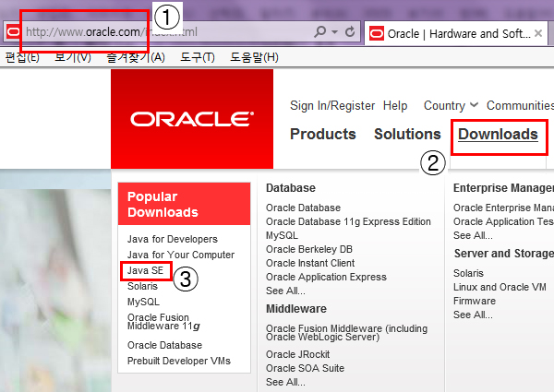Click the Oracle logo banner
This screenshot has width=554, height=392.
(x=192, y=119)
